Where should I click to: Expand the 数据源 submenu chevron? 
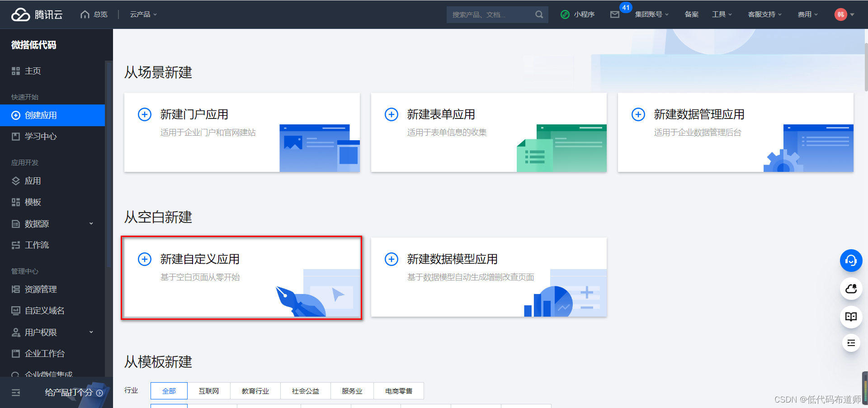click(x=91, y=223)
